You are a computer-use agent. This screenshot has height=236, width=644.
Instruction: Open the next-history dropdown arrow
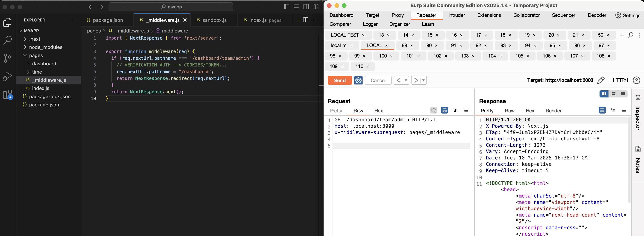coord(423,80)
